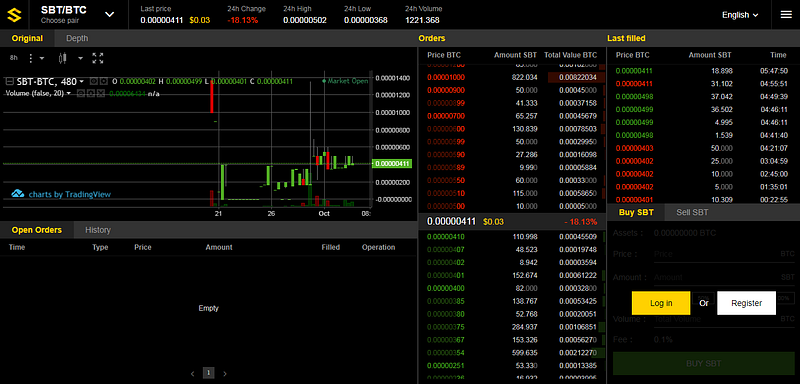Screen dimensions: 800x384
Task: Hide the Volume indicator with eye icon
Action: (x=81, y=93)
